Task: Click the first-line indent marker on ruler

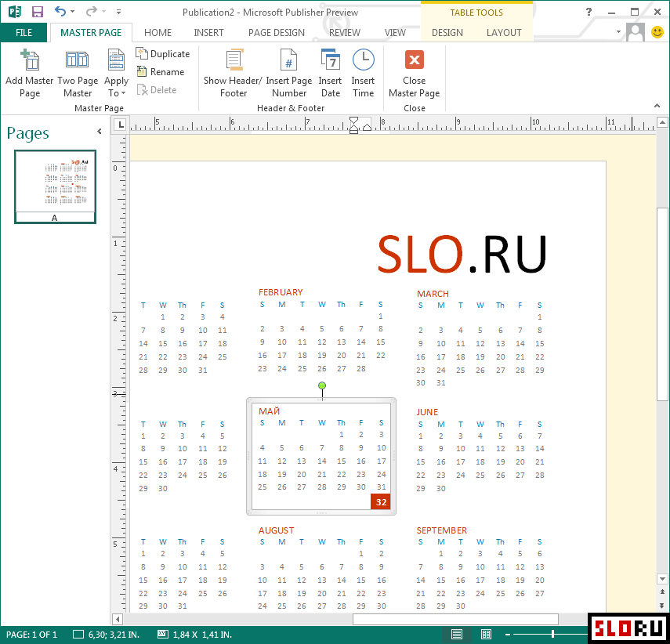Action: point(353,121)
